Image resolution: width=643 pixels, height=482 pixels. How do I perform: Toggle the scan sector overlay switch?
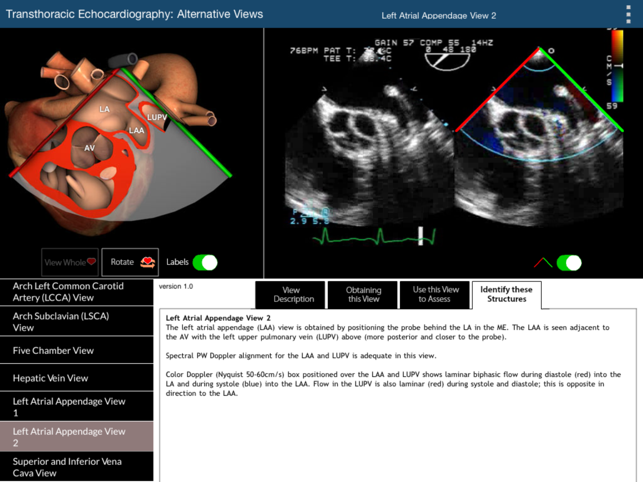569,263
